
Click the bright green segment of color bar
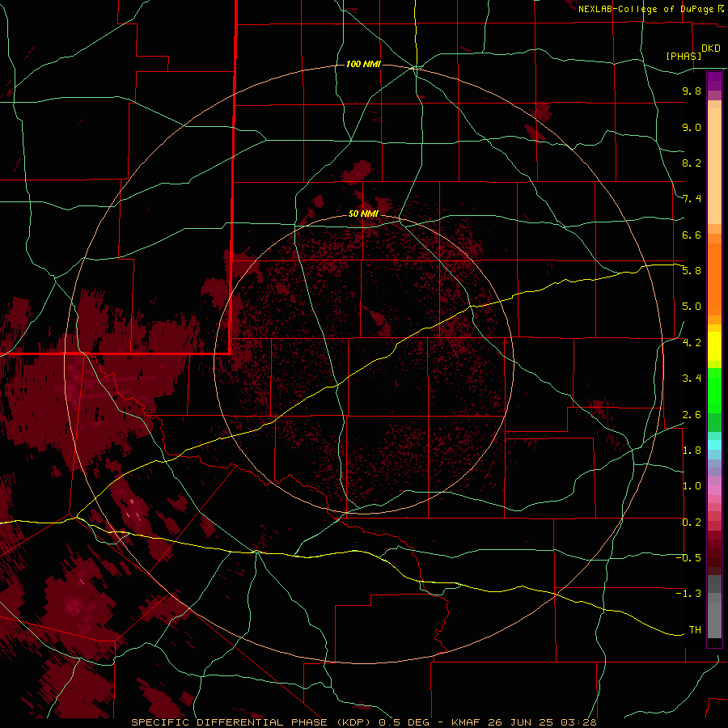point(714,390)
